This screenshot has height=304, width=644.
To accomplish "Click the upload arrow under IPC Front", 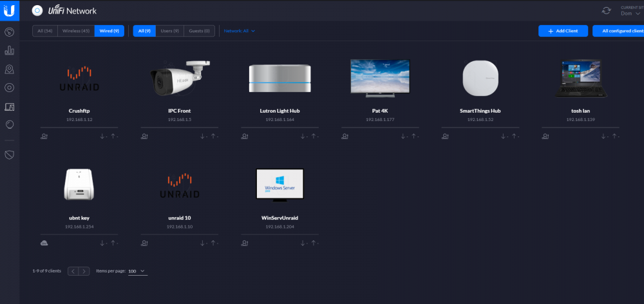I will pos(213,137).
